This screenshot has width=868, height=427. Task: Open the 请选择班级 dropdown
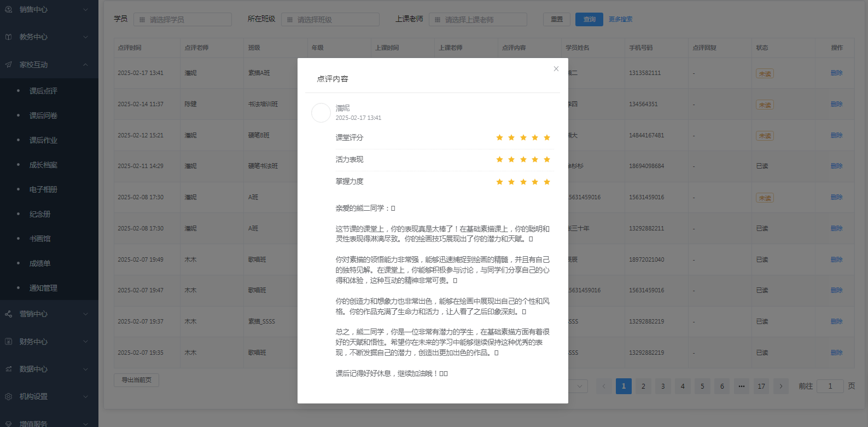[330, 19]
